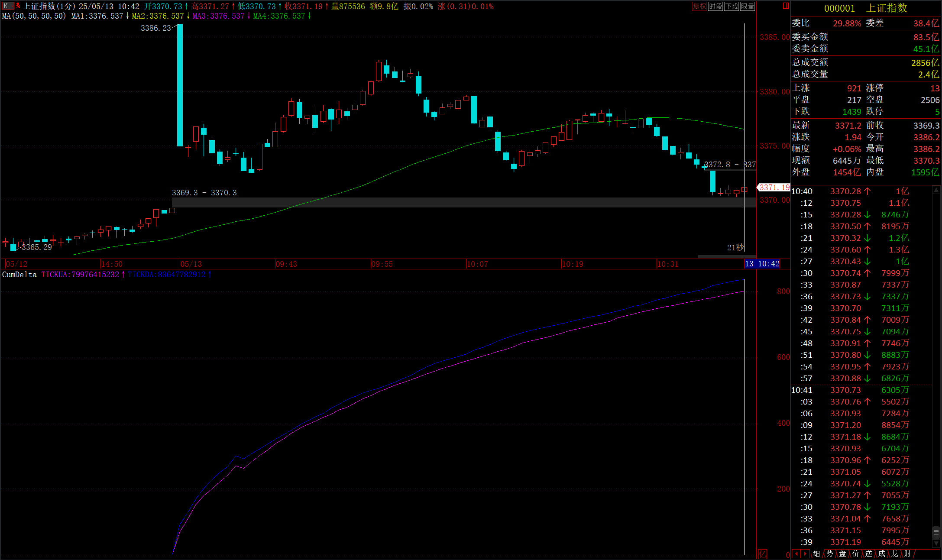Screen dimensions: 942x560
Task: Click the K chart type button
Action: 6,6
